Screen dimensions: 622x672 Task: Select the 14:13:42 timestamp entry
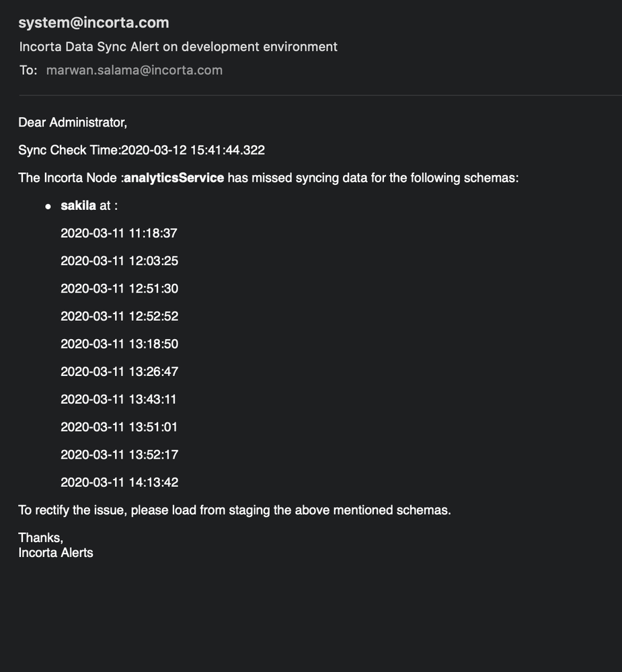click(119, 482)
